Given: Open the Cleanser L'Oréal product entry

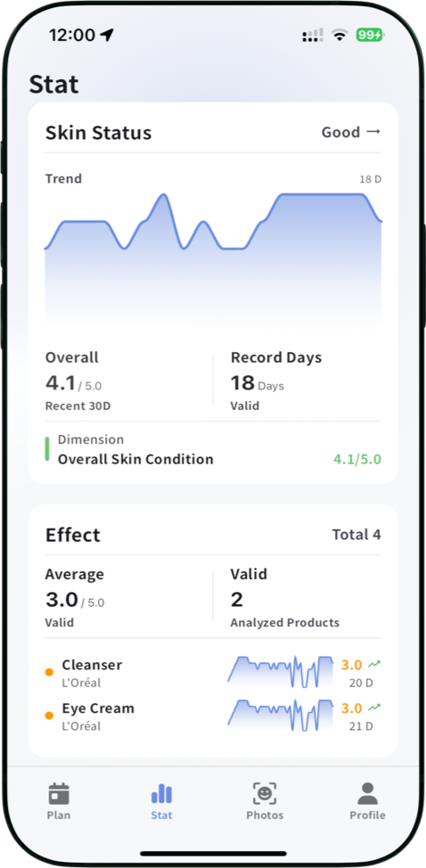Looking at the screenshot, I should [213, 673].
